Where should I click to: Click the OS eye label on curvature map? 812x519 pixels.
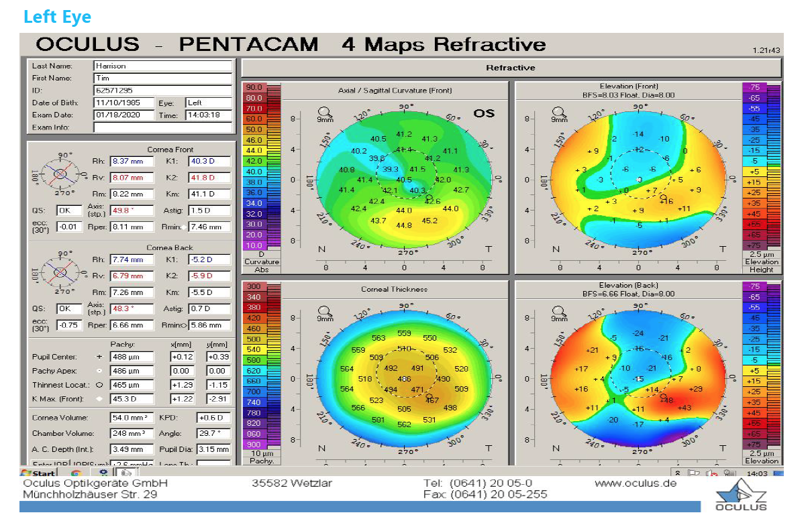(x=484, y=113)
